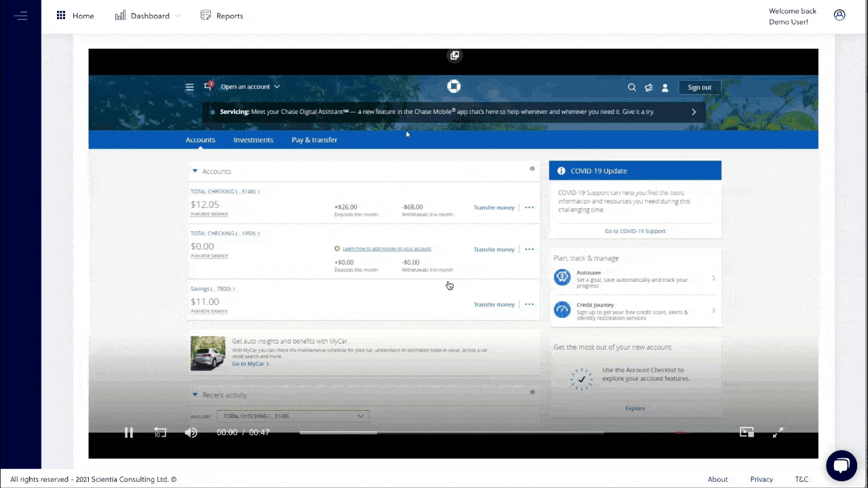Collapse the Accounts section triangle
868x488 pixels.
[195, 171]
